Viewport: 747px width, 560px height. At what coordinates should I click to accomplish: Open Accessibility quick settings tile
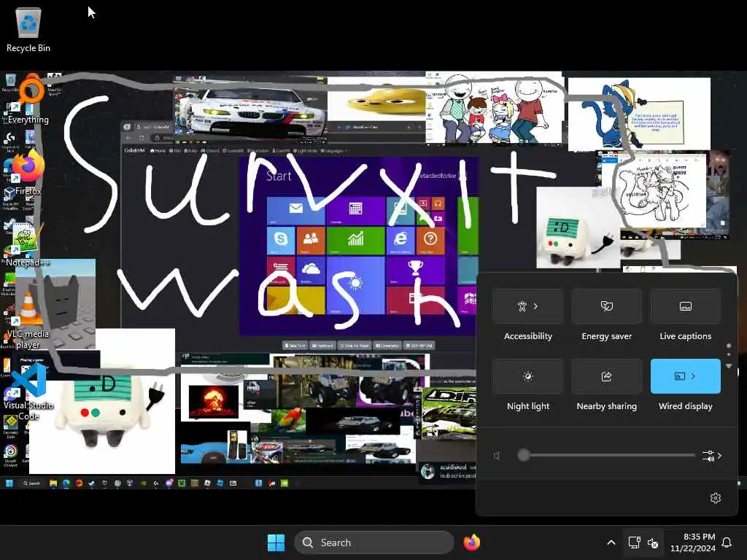coord(528,306)
